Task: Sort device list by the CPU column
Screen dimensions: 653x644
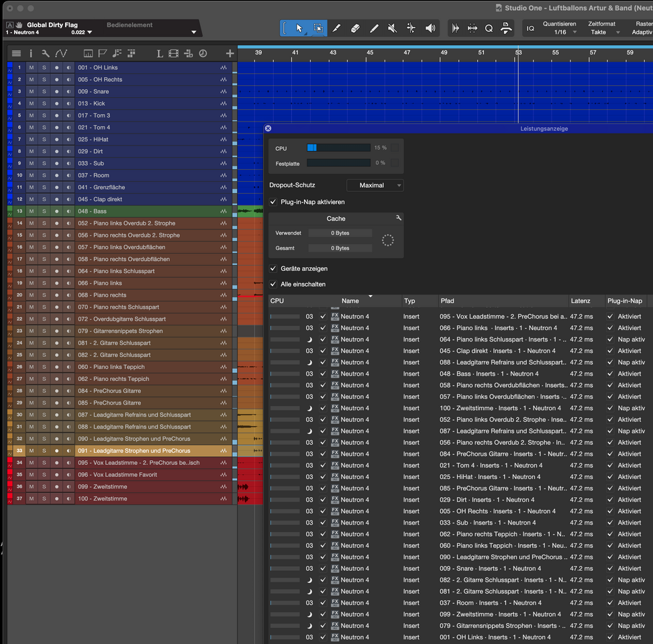Action: click(x=277, y=301)
